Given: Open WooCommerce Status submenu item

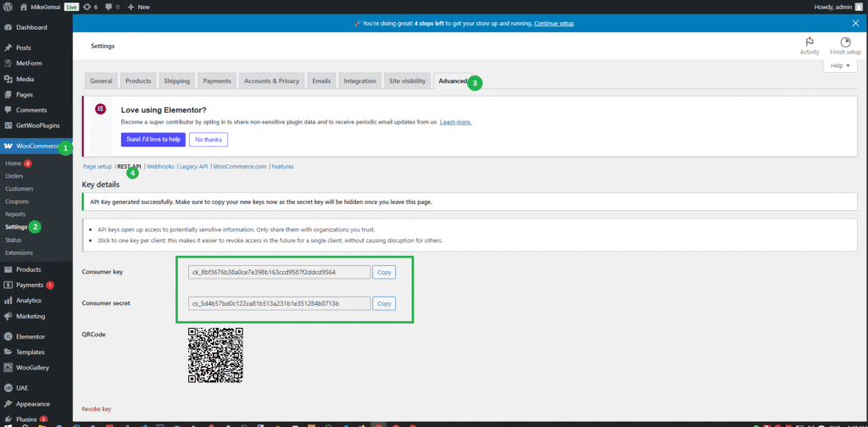Looking at the screenshot, I should (x=14, y=240).
